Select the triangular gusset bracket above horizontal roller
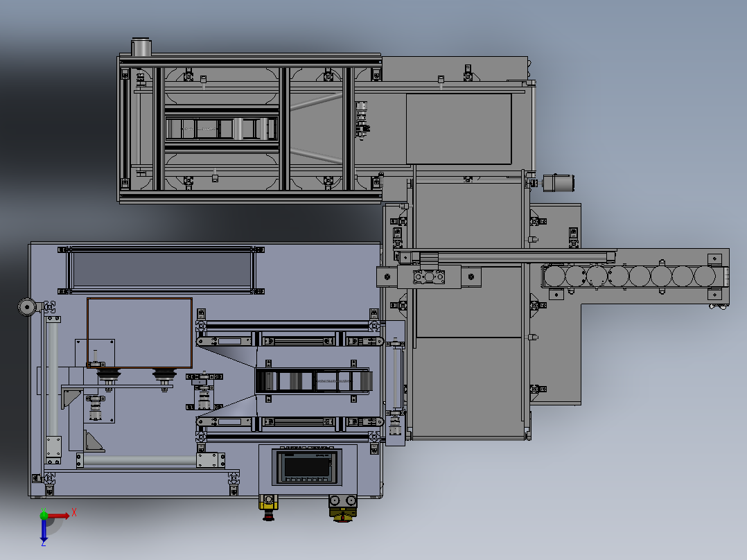 (93, 441)
